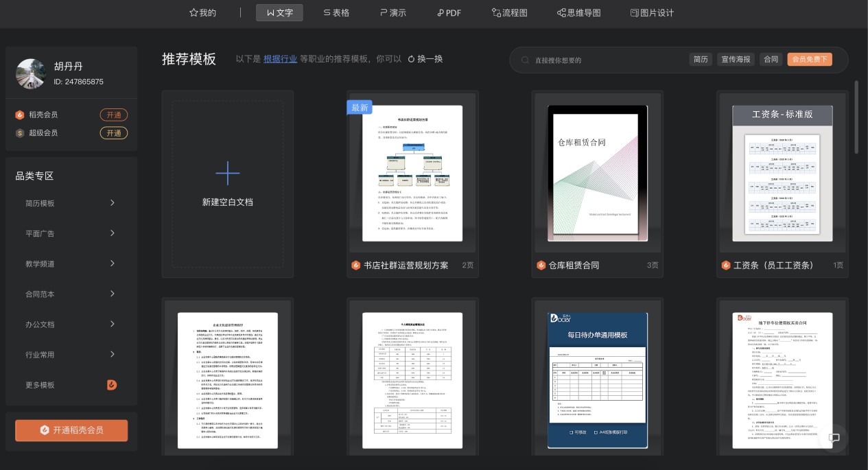
Task: Toggle the 简历 search filter
Action: click(701, 60)
